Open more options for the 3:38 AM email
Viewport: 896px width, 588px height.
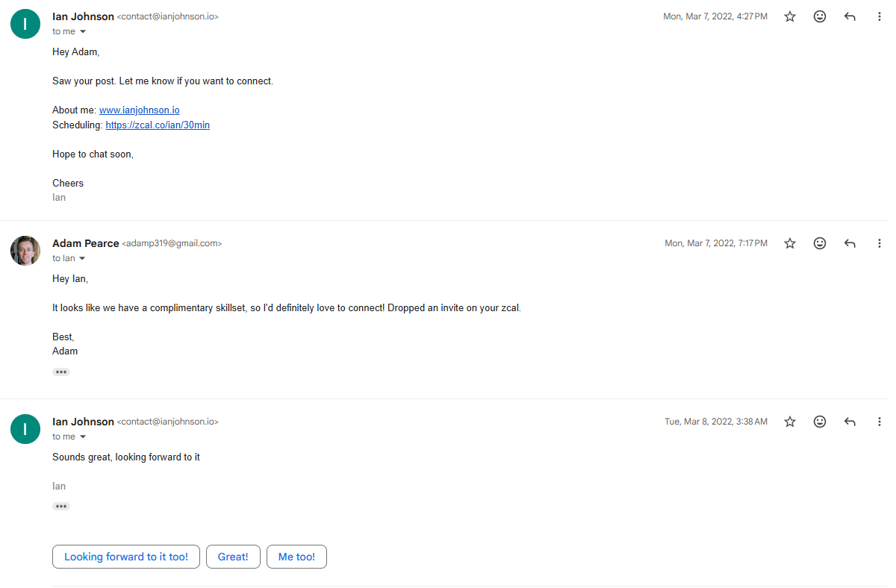(879, 422)
